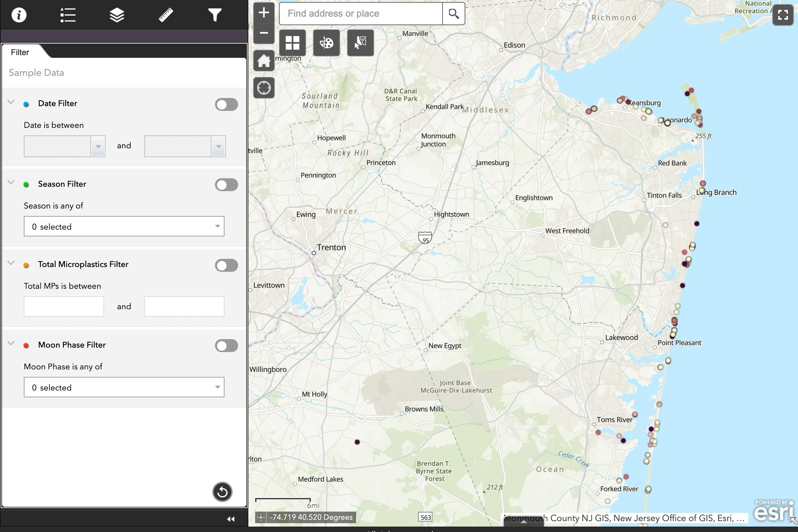
Task: Select the Filter tab
Action: (20, 52)
